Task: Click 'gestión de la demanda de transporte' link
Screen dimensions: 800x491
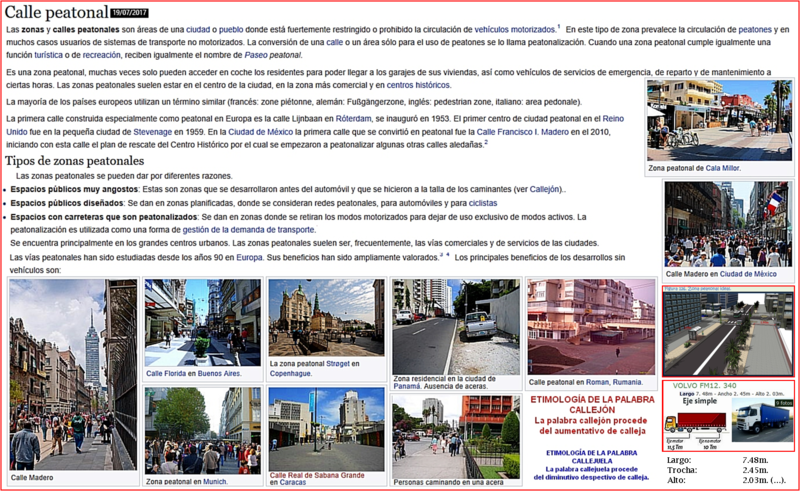Action: click(248, 230)
